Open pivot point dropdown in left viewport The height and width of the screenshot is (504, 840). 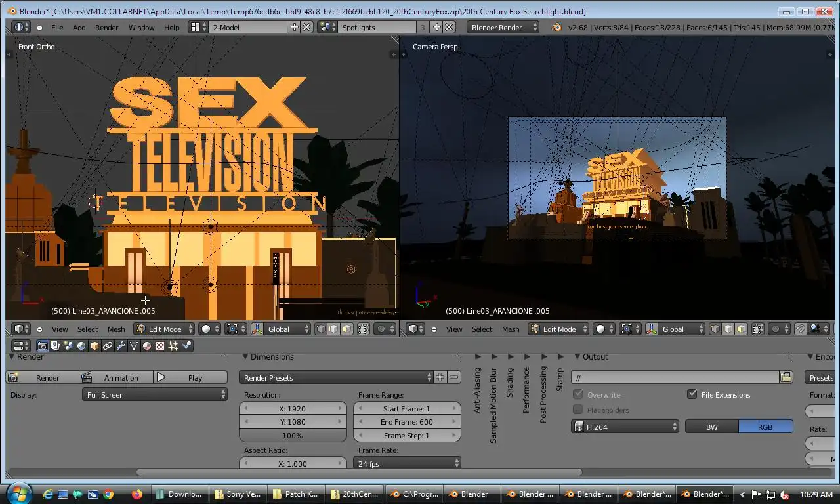(x=236, y=329)
